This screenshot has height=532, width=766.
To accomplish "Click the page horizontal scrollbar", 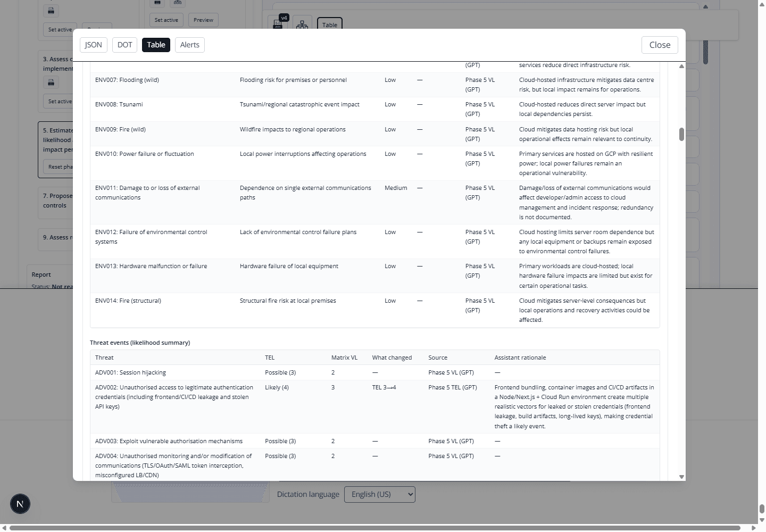I will (x=375, y=528).
